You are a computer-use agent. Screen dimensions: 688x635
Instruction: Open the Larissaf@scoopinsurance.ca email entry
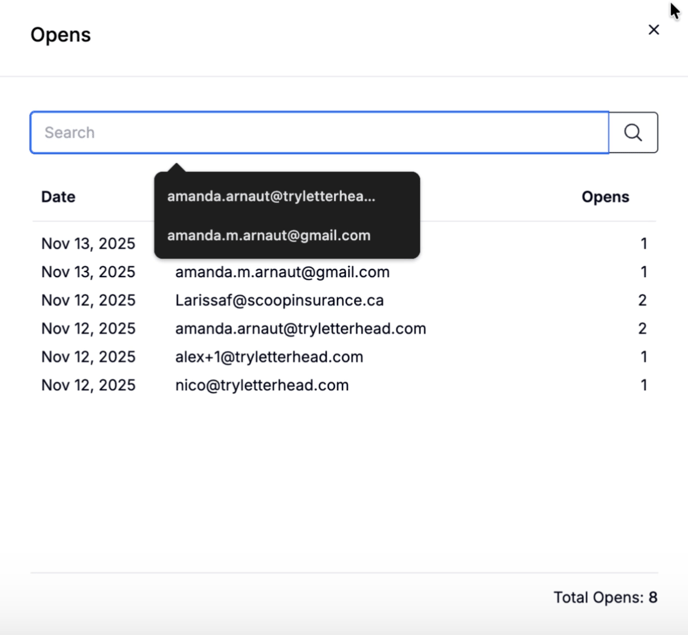click(279, 300)
